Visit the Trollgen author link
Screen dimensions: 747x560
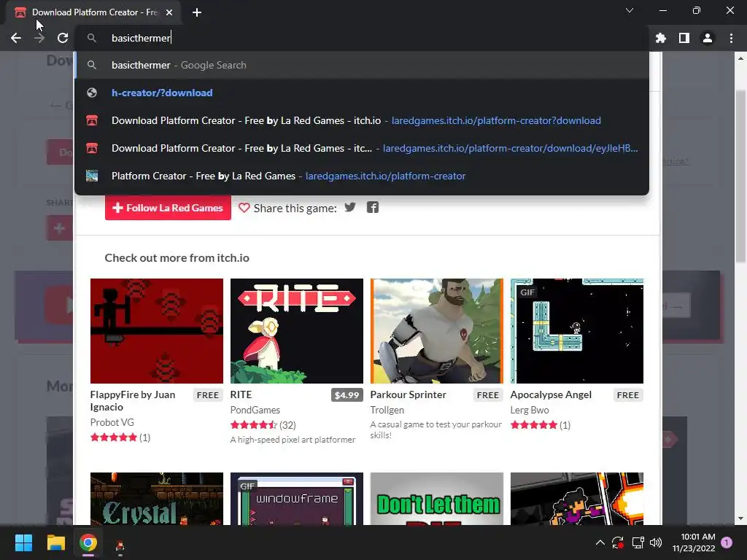point(387,410)
